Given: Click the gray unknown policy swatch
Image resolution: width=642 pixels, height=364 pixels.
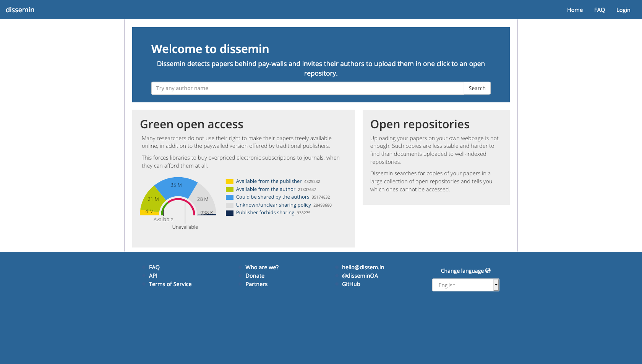Looking at the screenshot, I should pyautogui.click(x=229, y=205).
